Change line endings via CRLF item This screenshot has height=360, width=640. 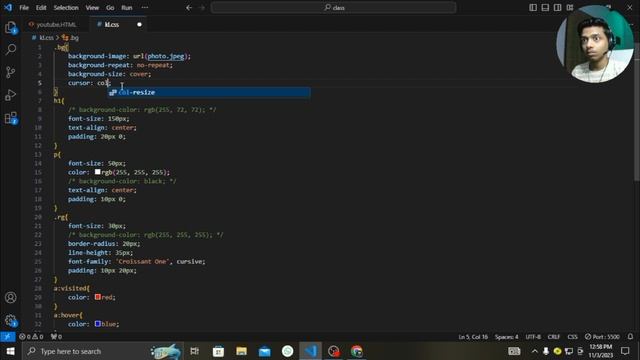tap(554, 337)
